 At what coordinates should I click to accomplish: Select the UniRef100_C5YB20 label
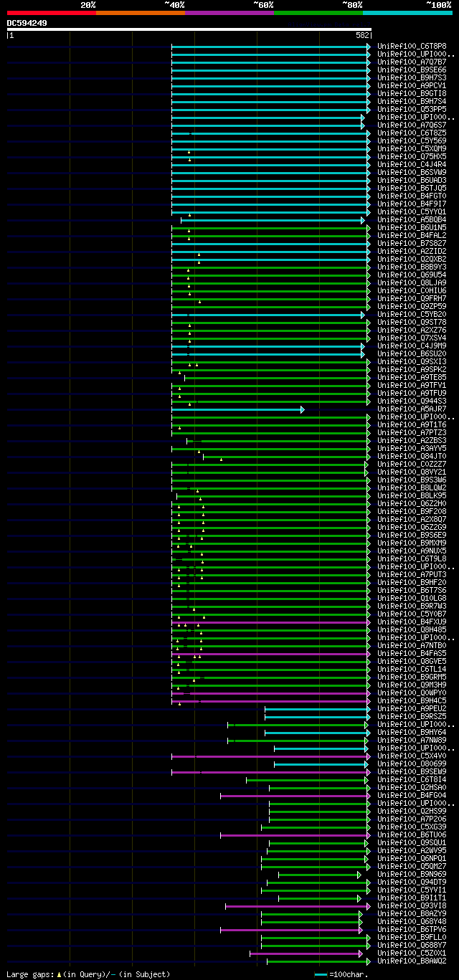point(412,314)
